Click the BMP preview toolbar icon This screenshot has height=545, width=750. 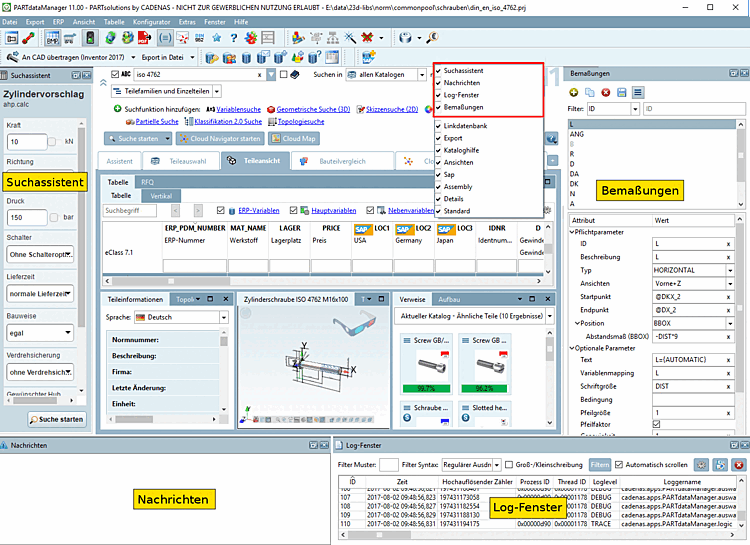53,37
